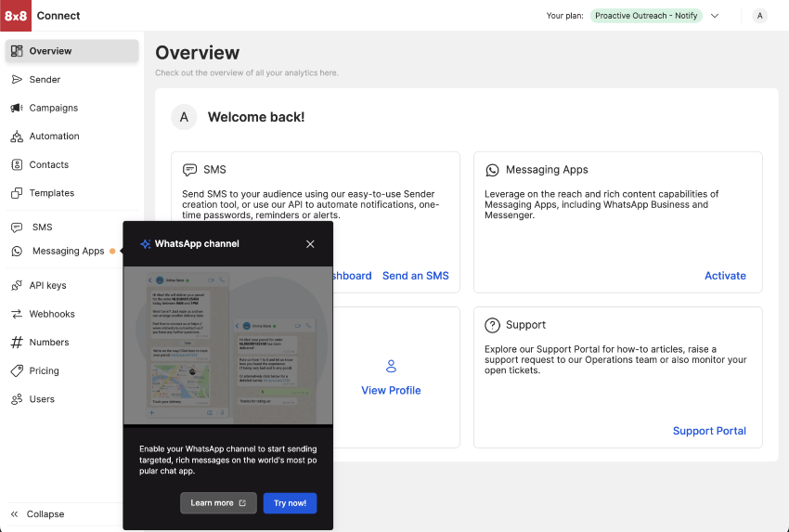Click the Proactive Outreach - Notify plan badge

[646, 16]
